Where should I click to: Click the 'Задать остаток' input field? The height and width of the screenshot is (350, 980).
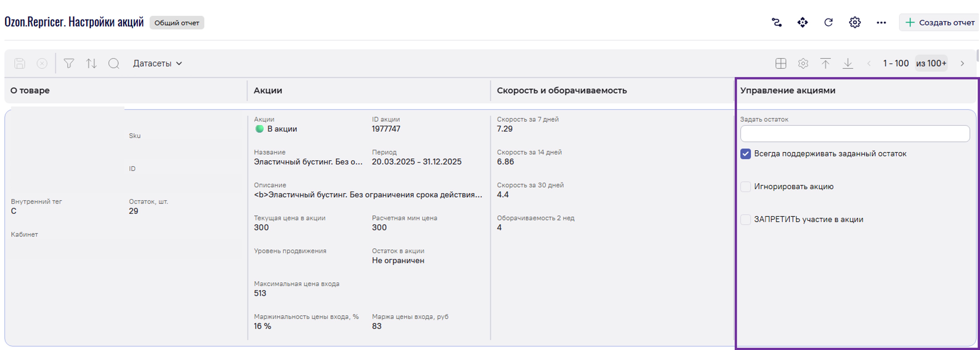[854, 134]
